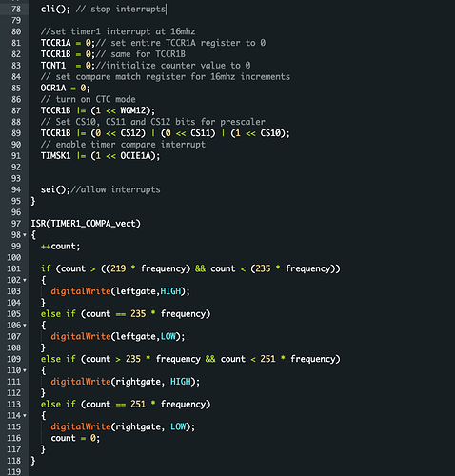Click line number 97 in the gutter
The width and height of the screenshot is (455, 476).
click(x=16, y=224)
